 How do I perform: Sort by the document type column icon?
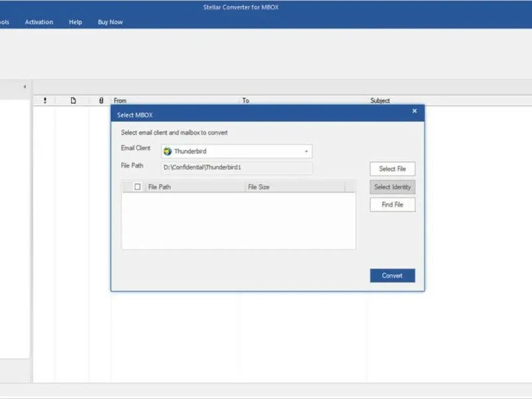73,100
